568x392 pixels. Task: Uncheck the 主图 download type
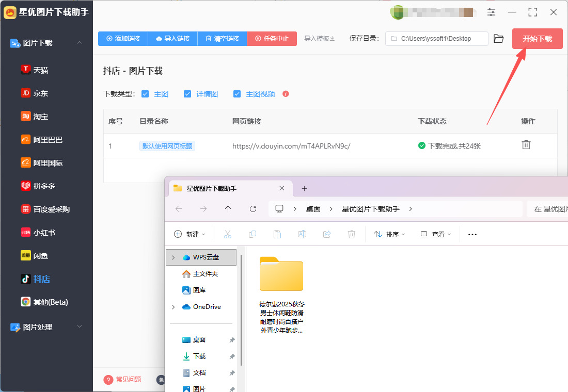[145, 94]
